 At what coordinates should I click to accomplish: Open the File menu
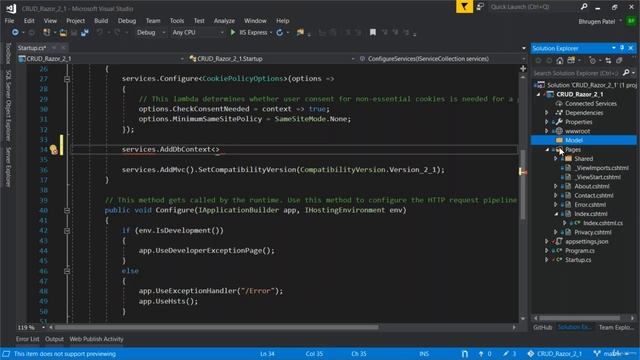point(9,20)
